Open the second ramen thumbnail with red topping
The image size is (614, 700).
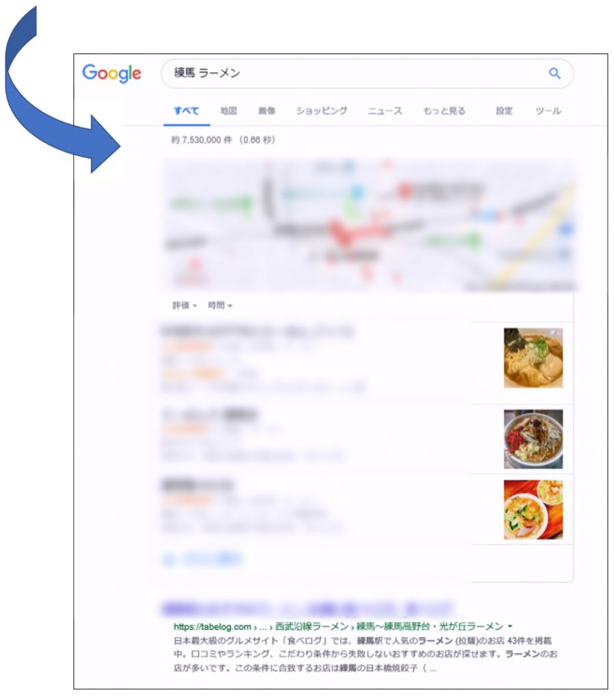pyautogui.click(x=533, y=439)
